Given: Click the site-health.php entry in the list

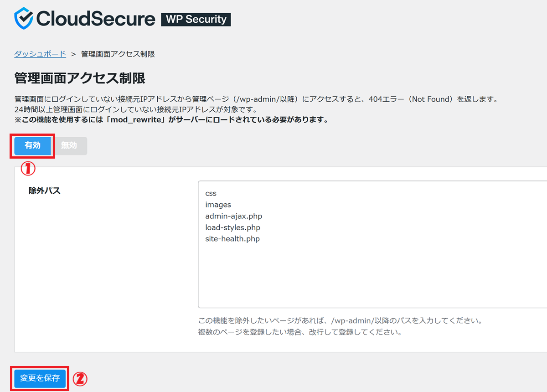Looking at the screenshot, I should click(x=232, y=239).
